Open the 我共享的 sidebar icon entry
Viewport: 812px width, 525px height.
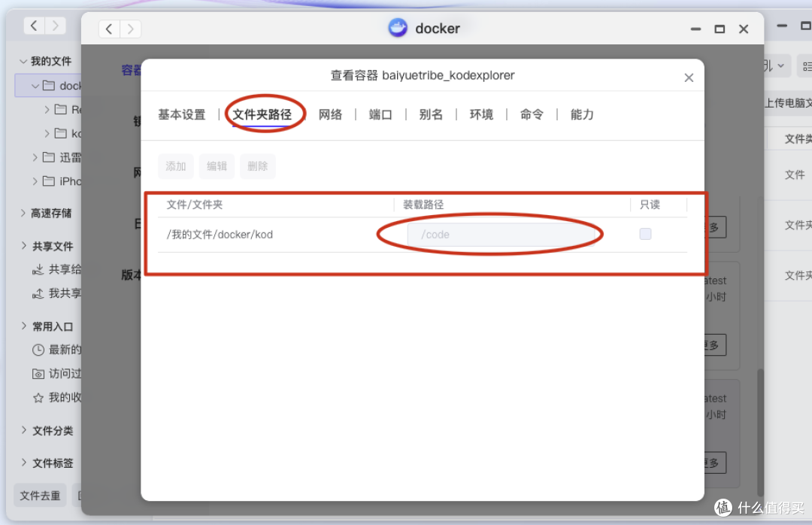pyautogui.click(x=38, y=294)
